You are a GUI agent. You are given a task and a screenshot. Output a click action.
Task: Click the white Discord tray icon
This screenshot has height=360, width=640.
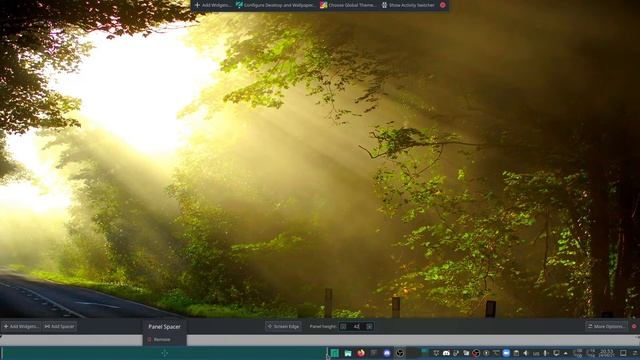(x=446, y=353)
